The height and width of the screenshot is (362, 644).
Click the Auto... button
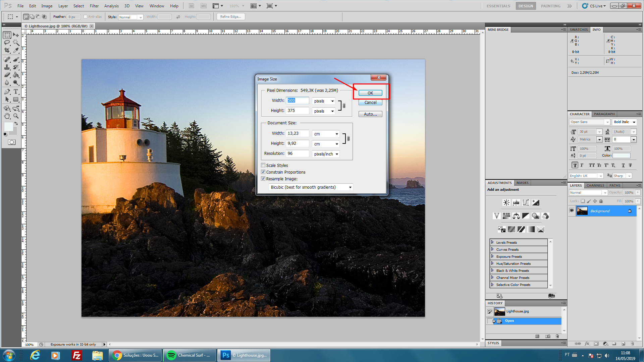click(x=370, y=114)
